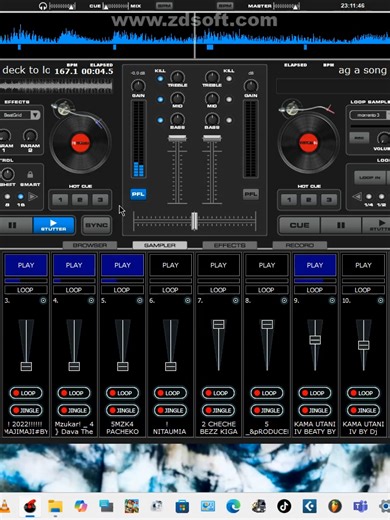
Task: Enable left deck PFL headphone cue
Action: tap(138, 194)
